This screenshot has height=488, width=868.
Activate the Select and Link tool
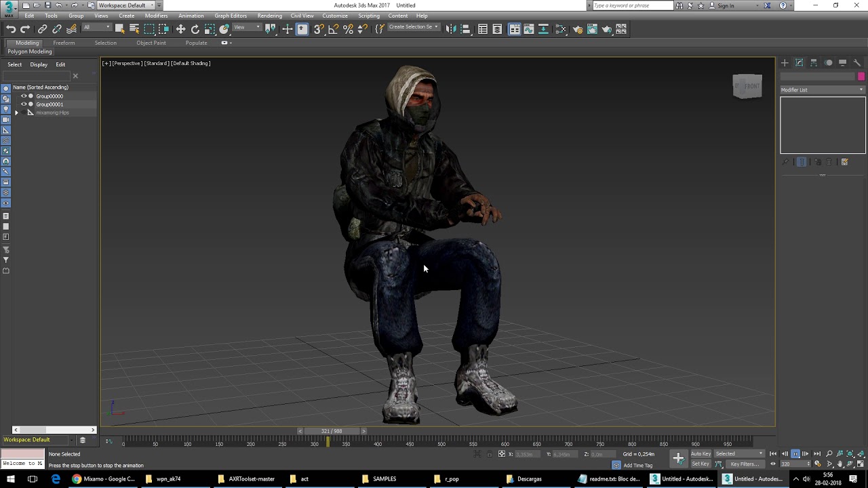[x=42, y=29]
